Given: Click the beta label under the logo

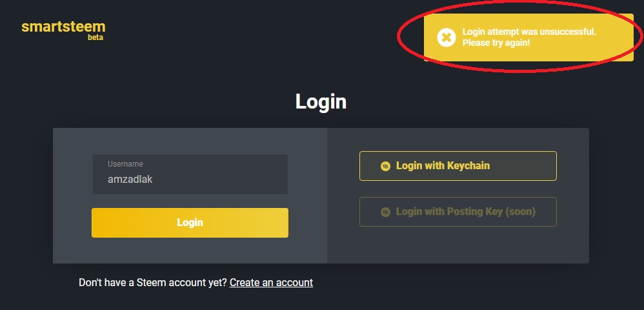Looking at the screenshot, I should (x=96, y=37).
